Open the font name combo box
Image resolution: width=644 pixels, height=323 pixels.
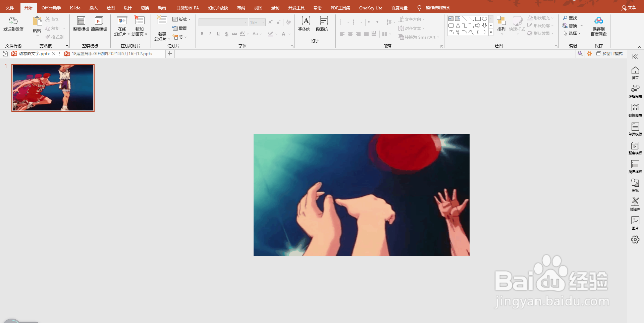click(223, 22)
